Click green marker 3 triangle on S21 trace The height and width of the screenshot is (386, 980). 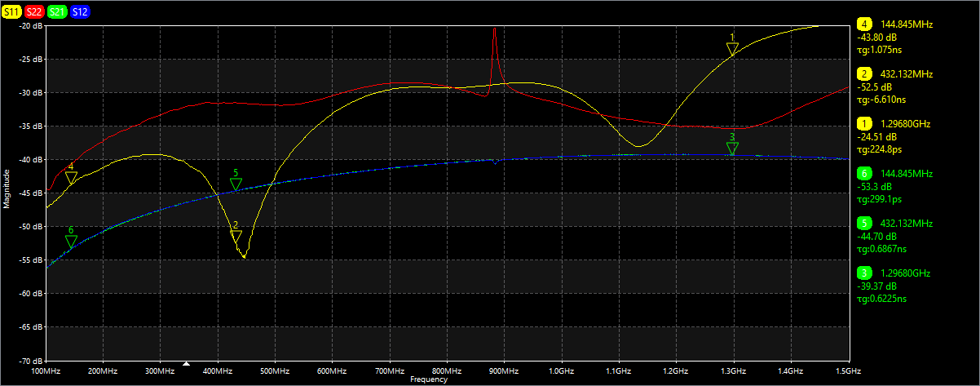tap(732, 148)
